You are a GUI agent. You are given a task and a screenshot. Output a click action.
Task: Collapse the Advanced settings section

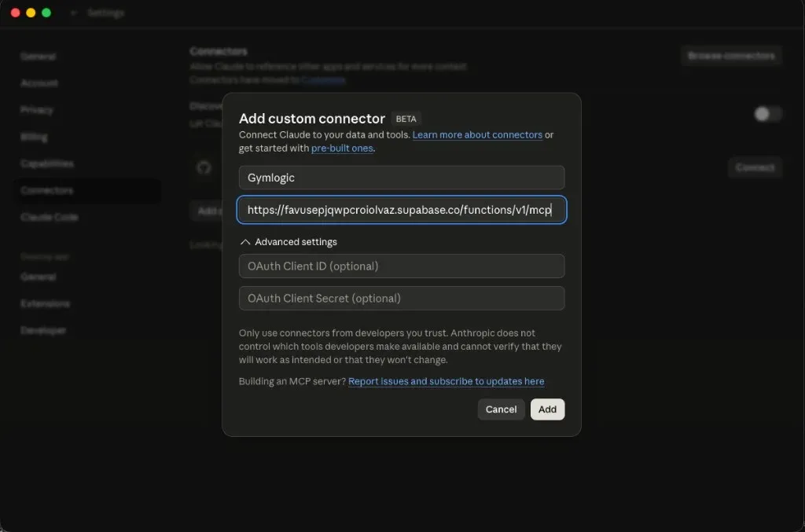pos(288,241)
